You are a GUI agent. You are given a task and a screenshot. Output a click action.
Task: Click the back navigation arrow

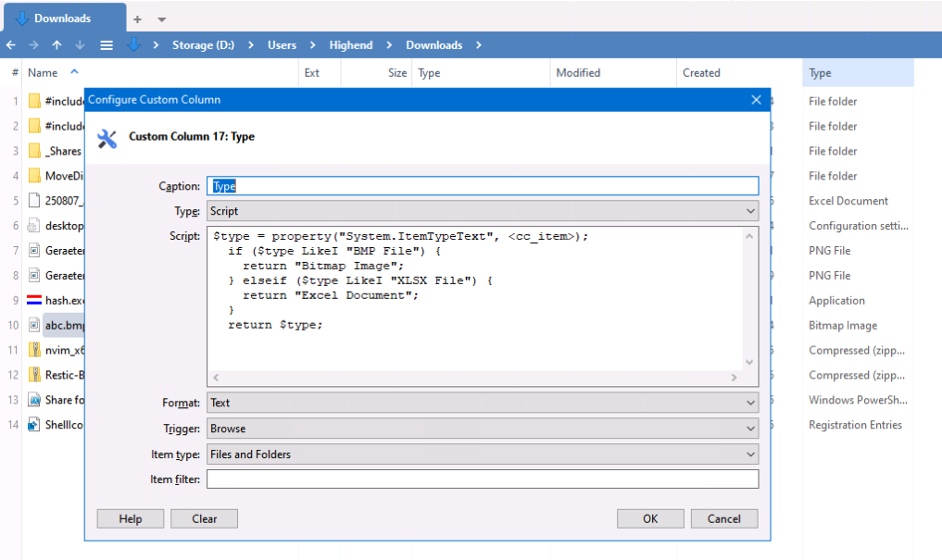click(11, 45)
